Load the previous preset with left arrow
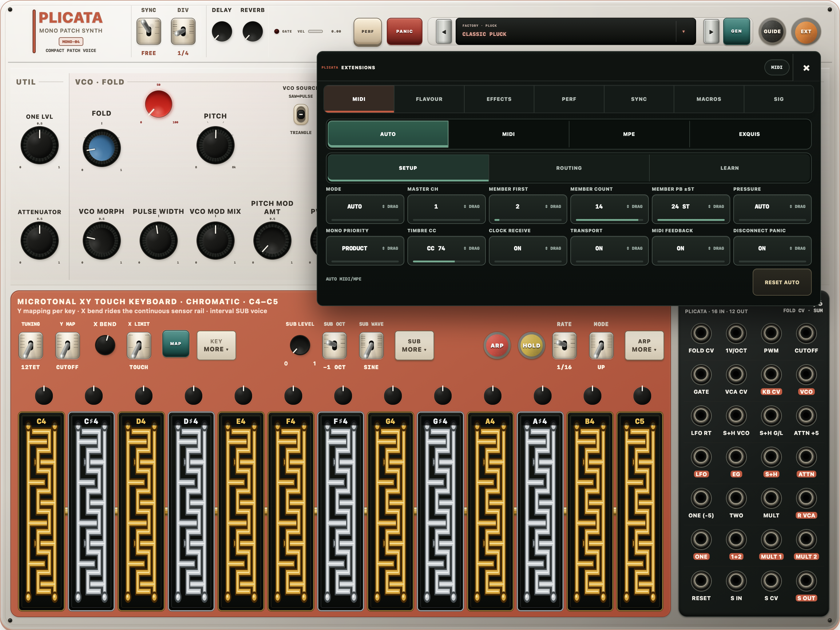The height and width of the screenshot is (630, 840). coord(444,32)
